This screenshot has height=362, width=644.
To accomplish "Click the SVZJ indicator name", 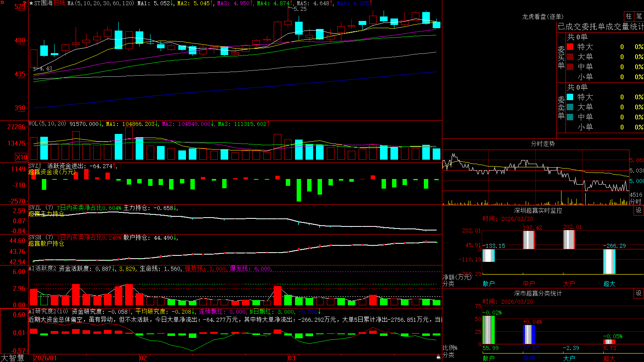I will pyautogui.click(x=35, y=166).
